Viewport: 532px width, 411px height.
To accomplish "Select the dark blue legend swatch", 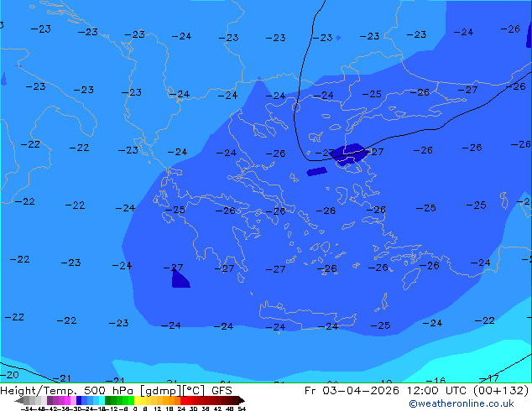I will pos(79,400).
